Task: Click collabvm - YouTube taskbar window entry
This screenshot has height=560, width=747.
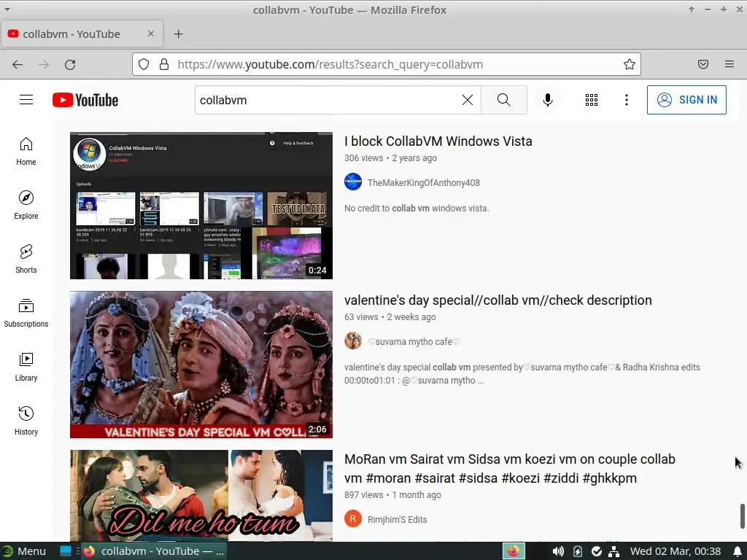Action: [x=154, y=551]
